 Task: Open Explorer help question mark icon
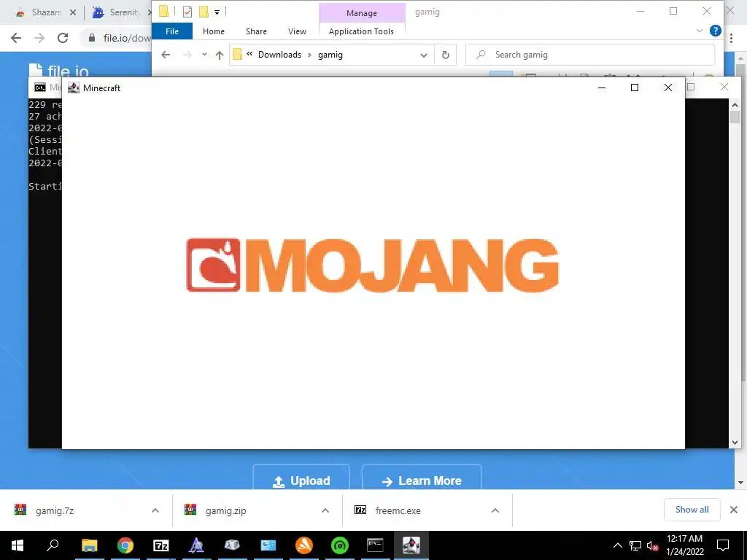[715, 31]
